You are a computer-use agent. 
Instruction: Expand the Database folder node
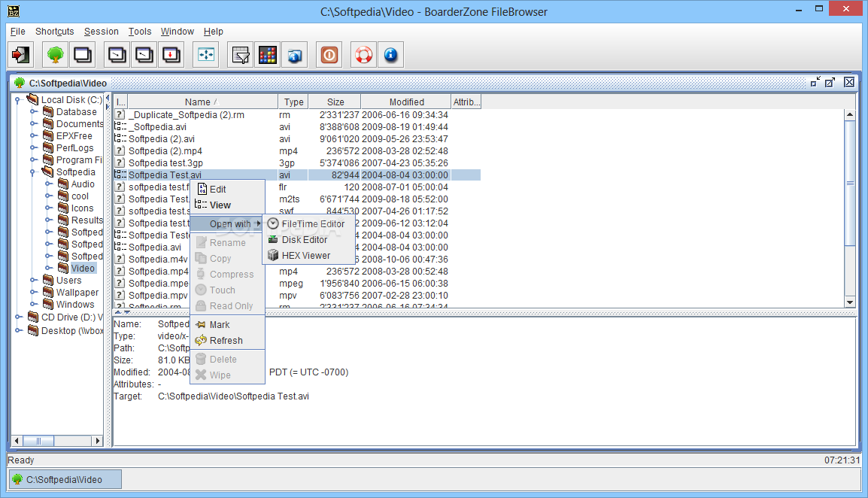[x=33, y=112]
